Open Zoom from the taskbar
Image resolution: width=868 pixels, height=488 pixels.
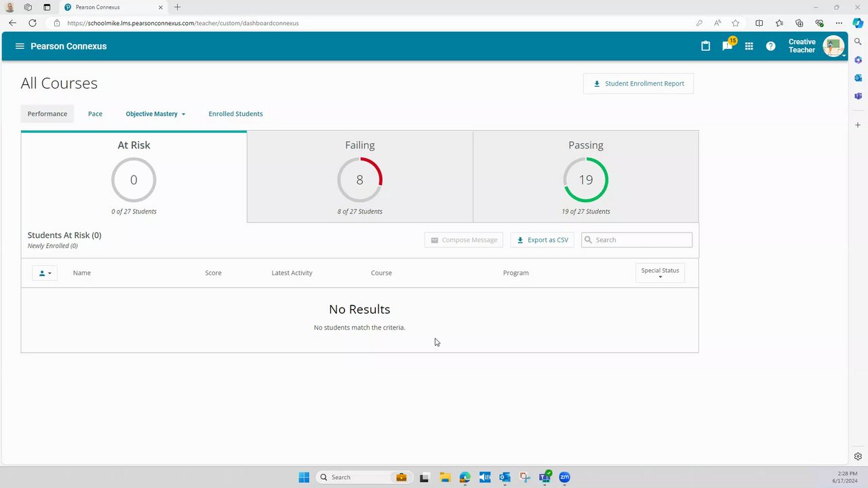(x=564, y=477)
